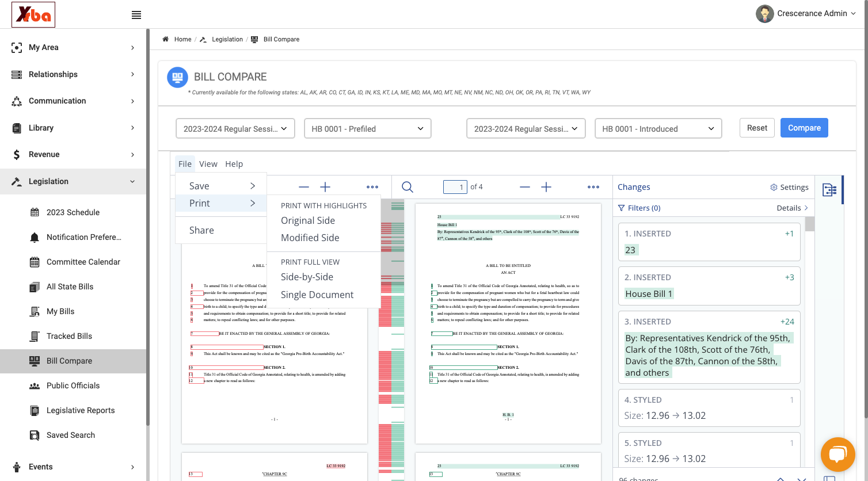
Task: Click the page number input field
Action: coord(455,187)
